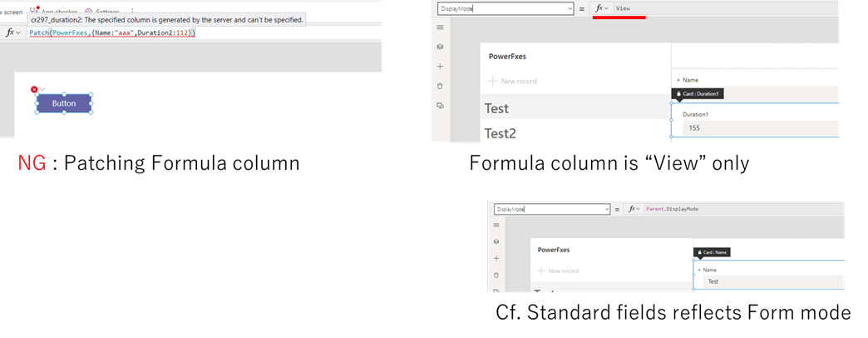Click the Insert plus icon in top-right sidebar
Viewport: 868px width, 338px height.
(x=440, y=67)
